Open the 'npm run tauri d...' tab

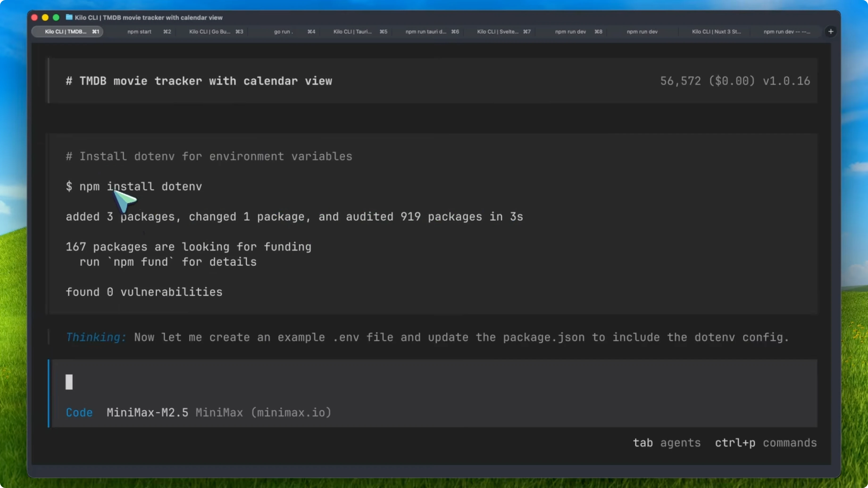tap(425, 31)
